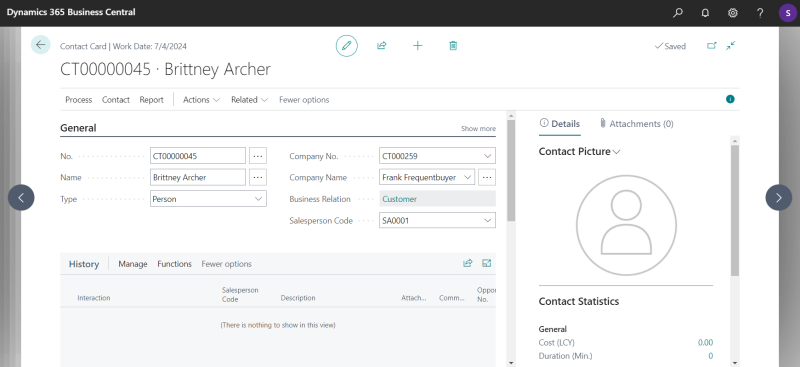This screenshot has height=367, width=800.
Task: Click ellipsis next to No. field
Action: coord(258,156)
